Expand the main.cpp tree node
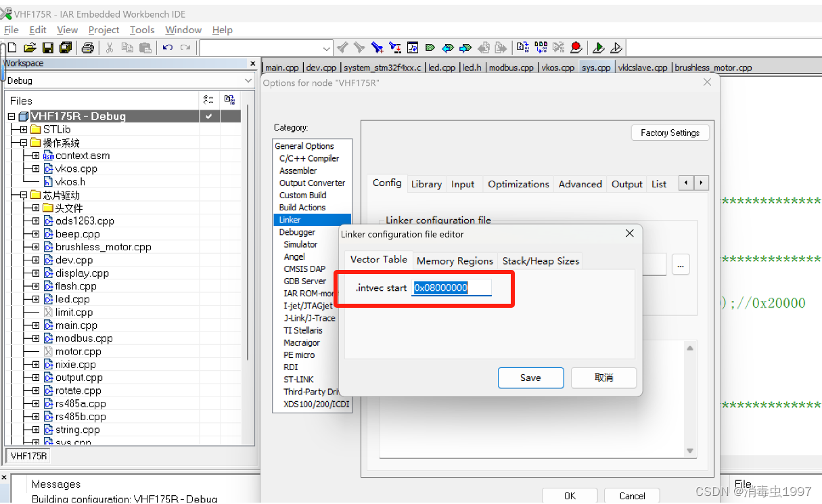 point(36,325)
